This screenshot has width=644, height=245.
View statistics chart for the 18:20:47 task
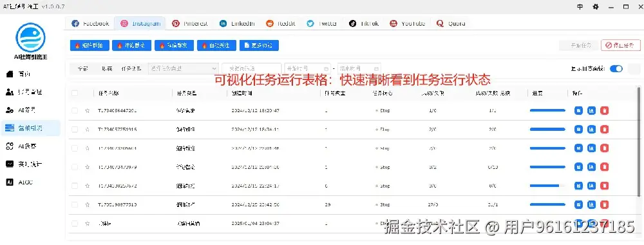coord(591,111)
